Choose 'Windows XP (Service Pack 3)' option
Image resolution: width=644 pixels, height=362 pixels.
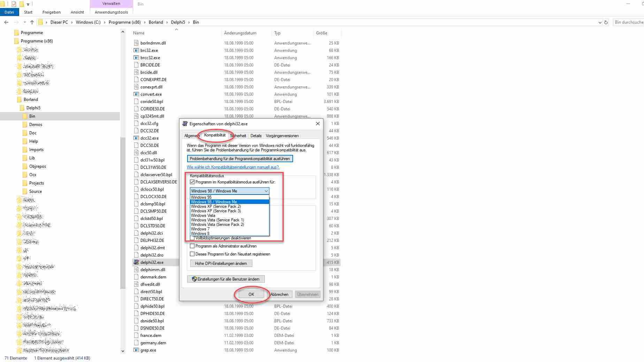[x=230, y=211]
